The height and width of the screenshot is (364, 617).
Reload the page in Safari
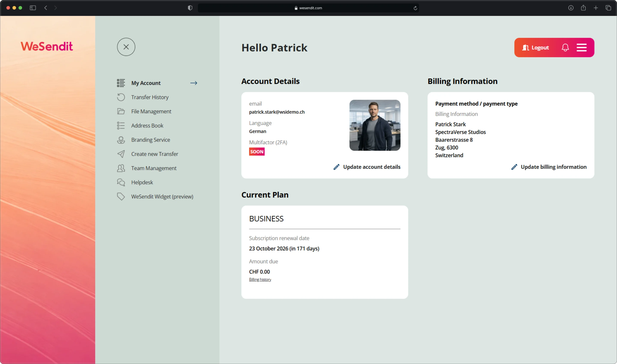(415, 8)
